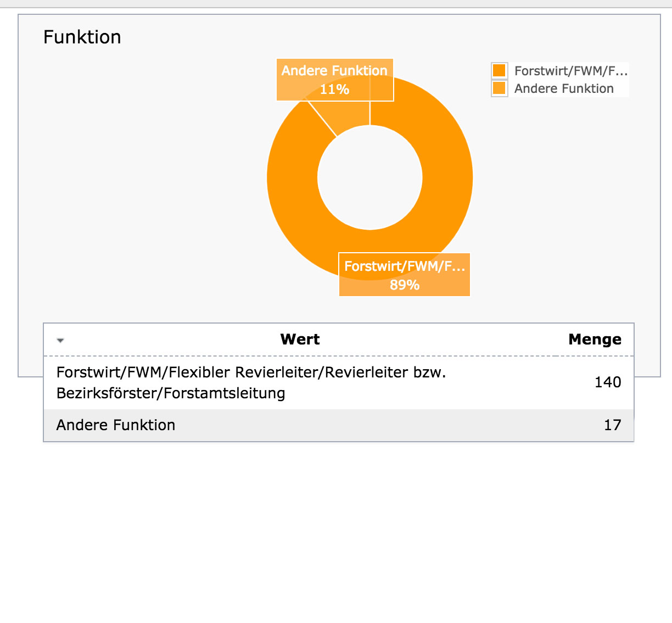
Task: Select the Forstwirt/FWM/F... legend entry text
Action: (571, 71)
